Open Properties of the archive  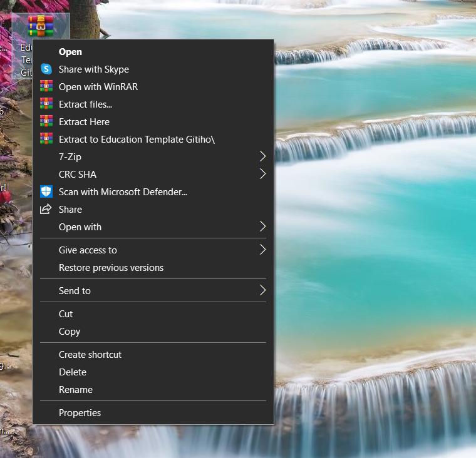point(153,413)
